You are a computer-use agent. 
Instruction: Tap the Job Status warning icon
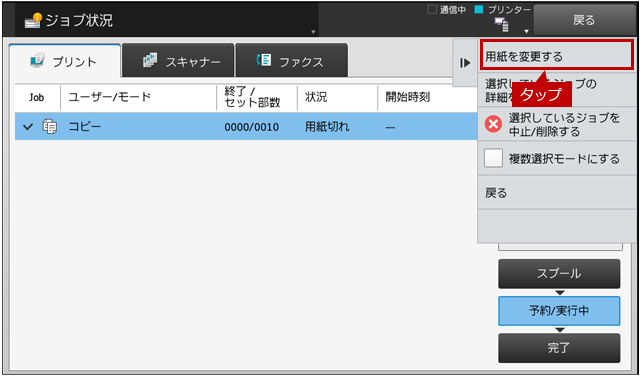[x=33, y=20]
